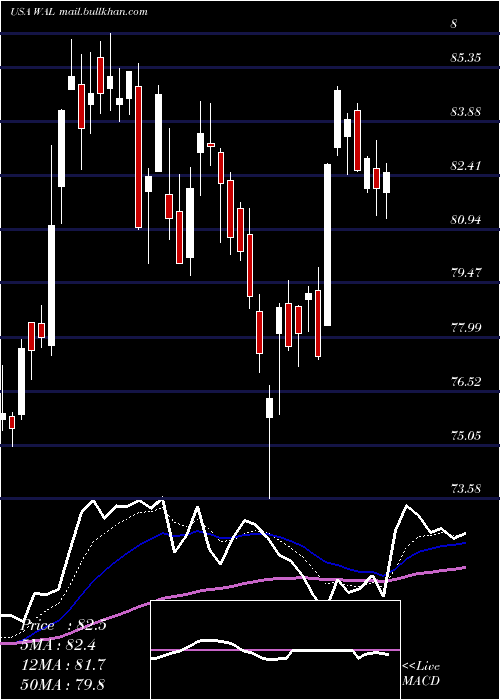Click the '<<Live MACD' label
The height and width of the screenshot is (700, 500).
(x=421, y=673)
